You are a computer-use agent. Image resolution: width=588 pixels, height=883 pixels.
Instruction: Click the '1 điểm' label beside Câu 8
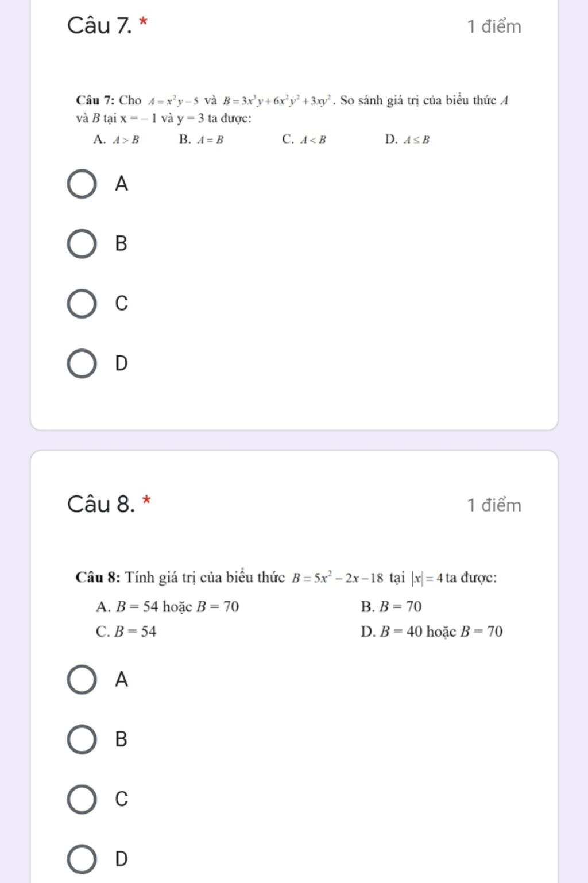[x=494, y=505]
